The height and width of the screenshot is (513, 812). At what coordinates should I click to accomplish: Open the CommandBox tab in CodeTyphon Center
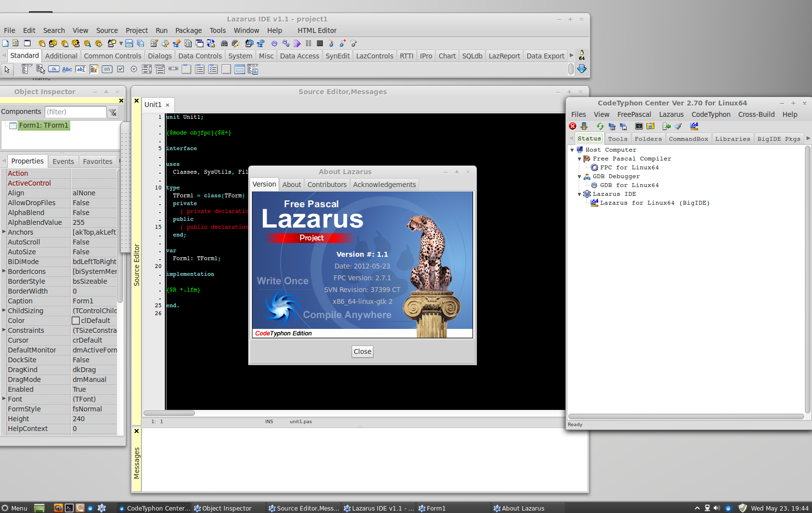(688, 139)
